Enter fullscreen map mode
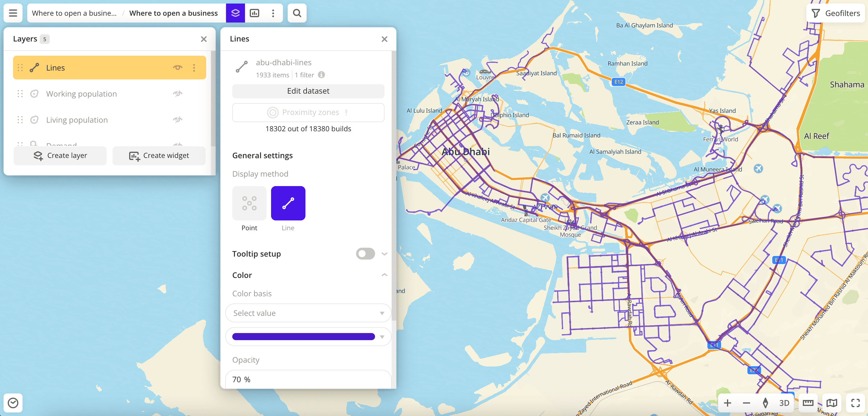 [x=855, y=403]
